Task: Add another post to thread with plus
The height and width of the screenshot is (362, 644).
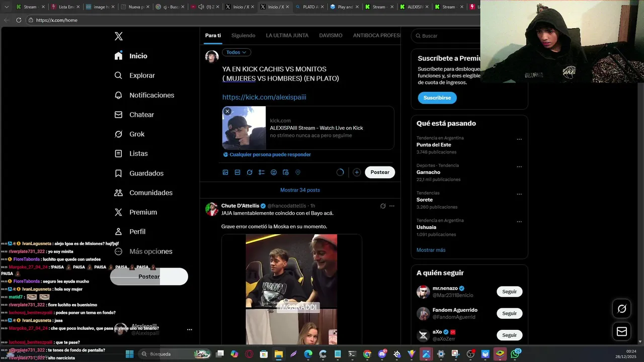Action: [357, 172]
